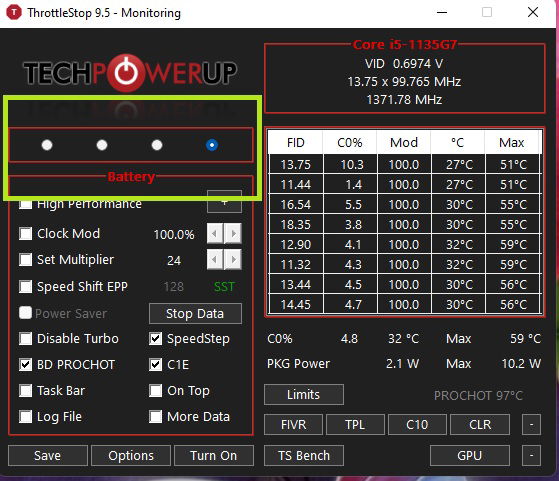The width and height of the screenshot is (559, 481).
Task: Click the Battery profile label
Action: click(x=131, y=176)
